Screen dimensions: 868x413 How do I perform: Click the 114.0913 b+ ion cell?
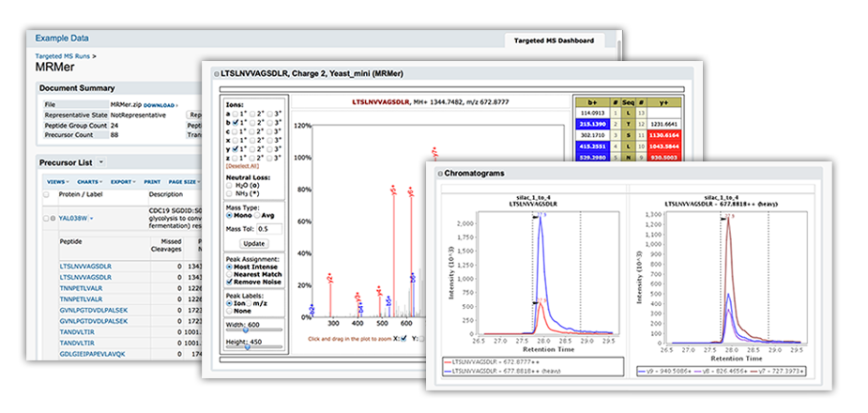click(595, 115)
